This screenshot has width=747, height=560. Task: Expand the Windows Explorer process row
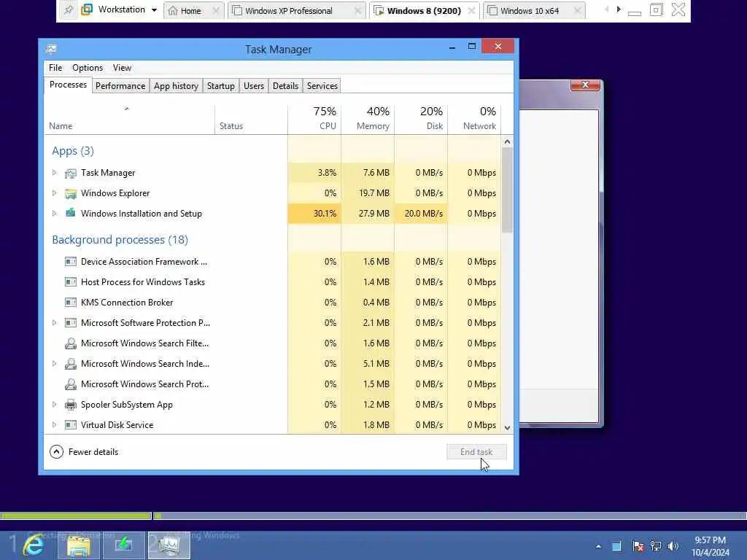[54, 192]
